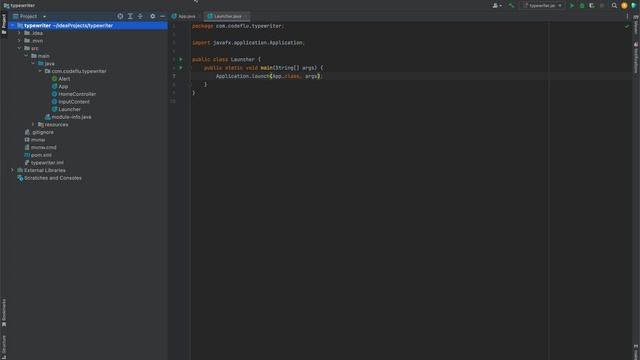Open the Notifications tool window stripe button
Viewport: 640px width, 360px height.
click(x=636, y=57)
